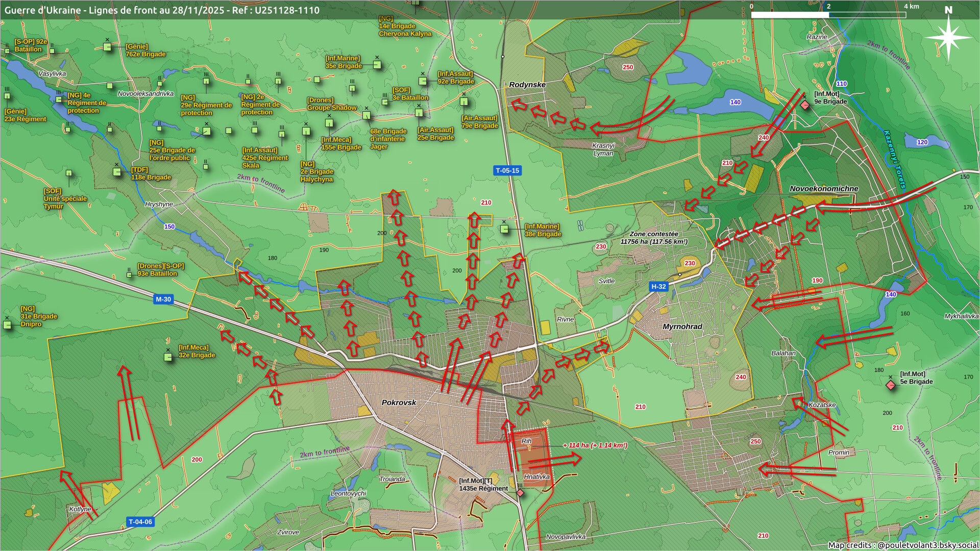Click the red diamond 5e Brigade marker

click(891, 385)
